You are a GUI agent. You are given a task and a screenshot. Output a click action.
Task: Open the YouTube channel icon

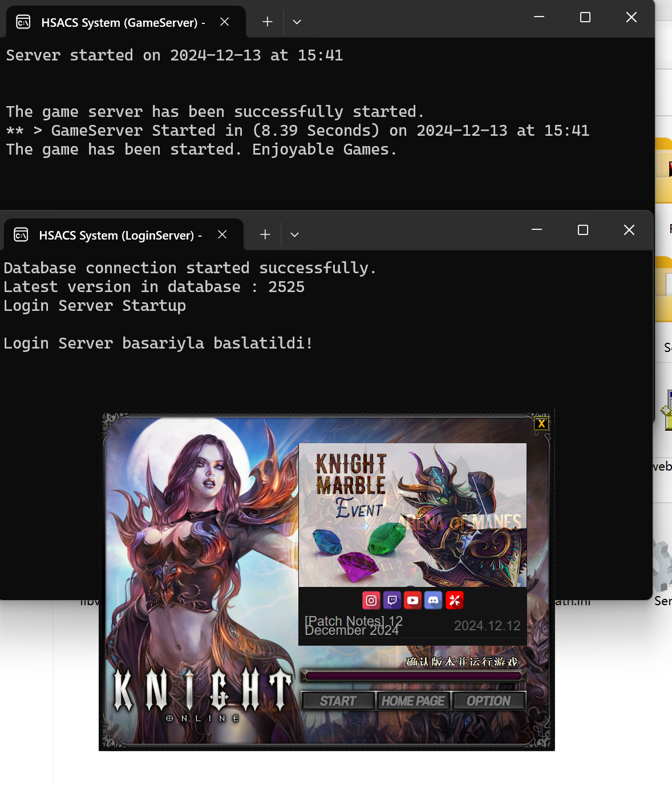pos(412,600)
